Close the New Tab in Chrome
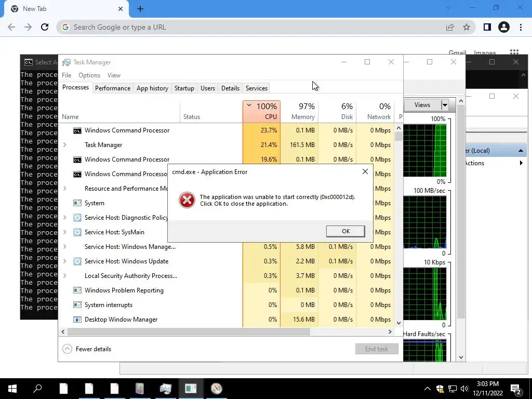The width and height of the screenshot is (532, 399). (x=121, y=9)
